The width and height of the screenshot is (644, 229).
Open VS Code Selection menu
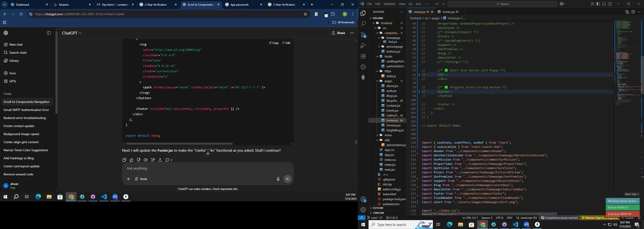point(390,4)
